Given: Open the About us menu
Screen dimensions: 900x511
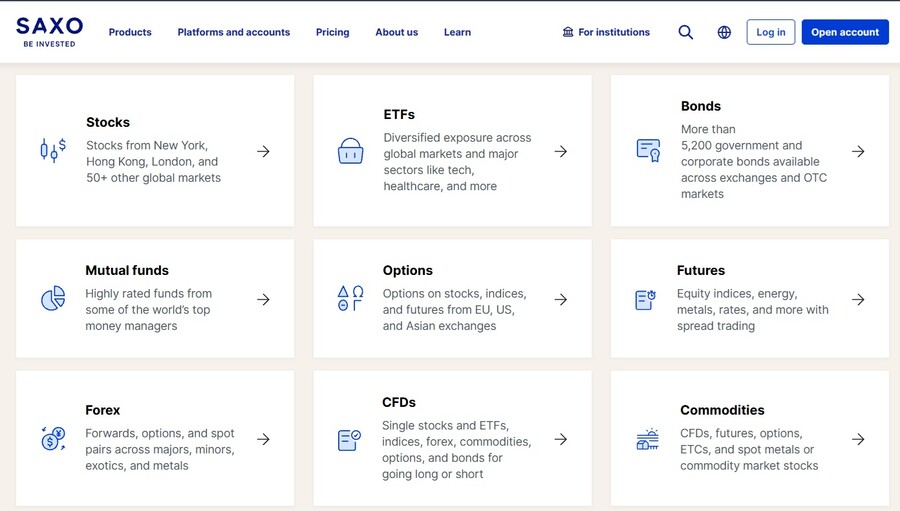Looking at the screenshot, I should click(x=397, y=32).
